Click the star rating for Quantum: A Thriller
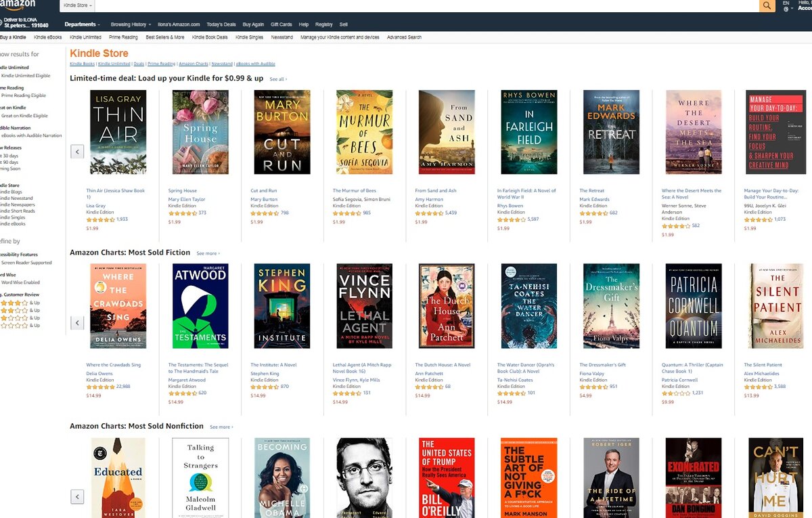812x518 pixels. 675,393
